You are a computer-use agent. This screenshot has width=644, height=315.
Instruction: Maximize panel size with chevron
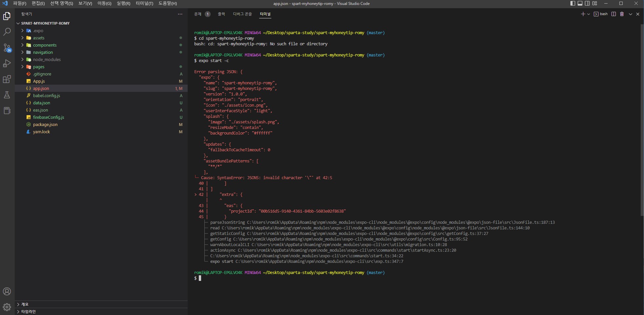(x=631, y=14)
